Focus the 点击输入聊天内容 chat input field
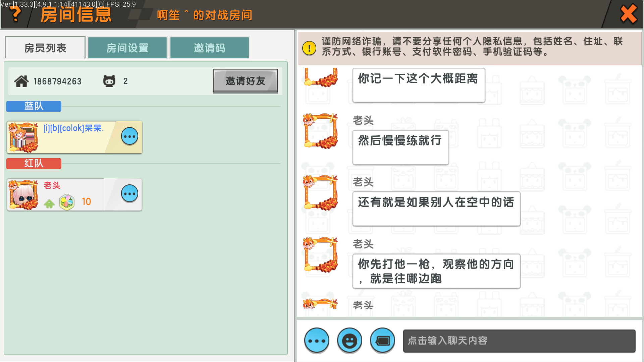 click(x=519, y=341)
